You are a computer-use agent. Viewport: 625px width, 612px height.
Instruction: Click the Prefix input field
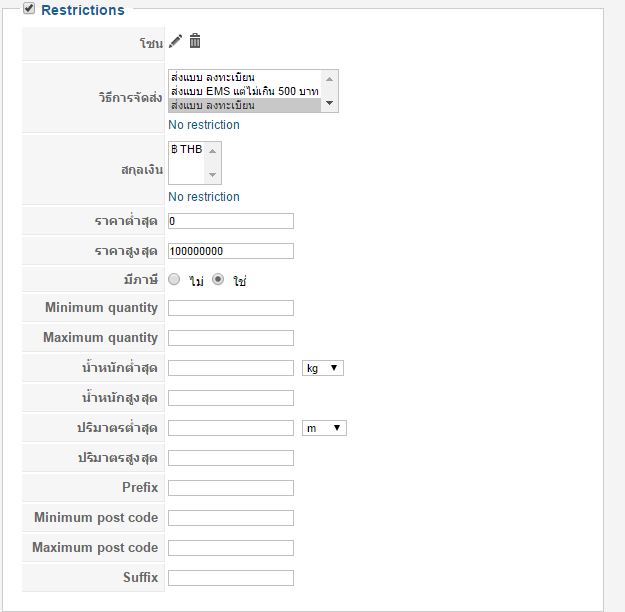pos(231,488)
